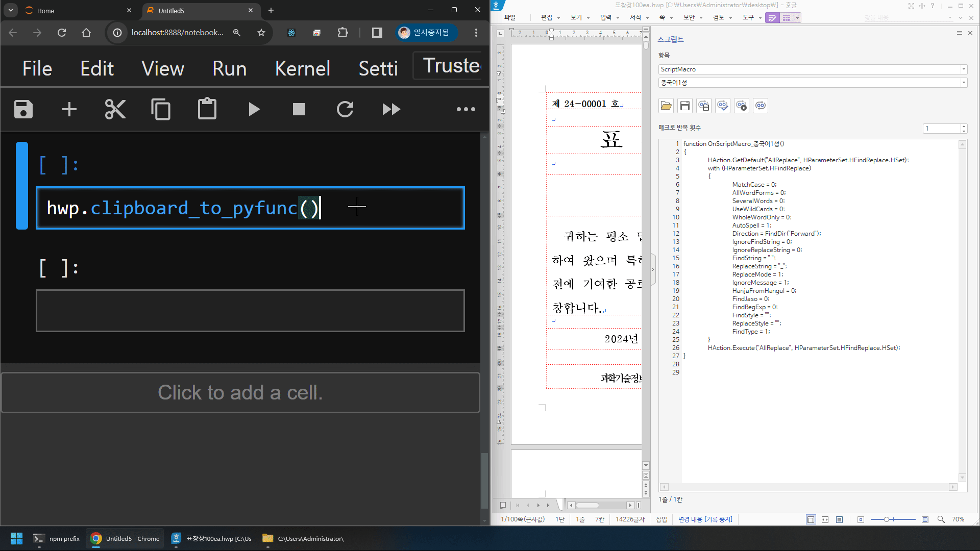Expand the 중국어1성 macro dropdown
The image size is (980, 551).
(964, 83)
